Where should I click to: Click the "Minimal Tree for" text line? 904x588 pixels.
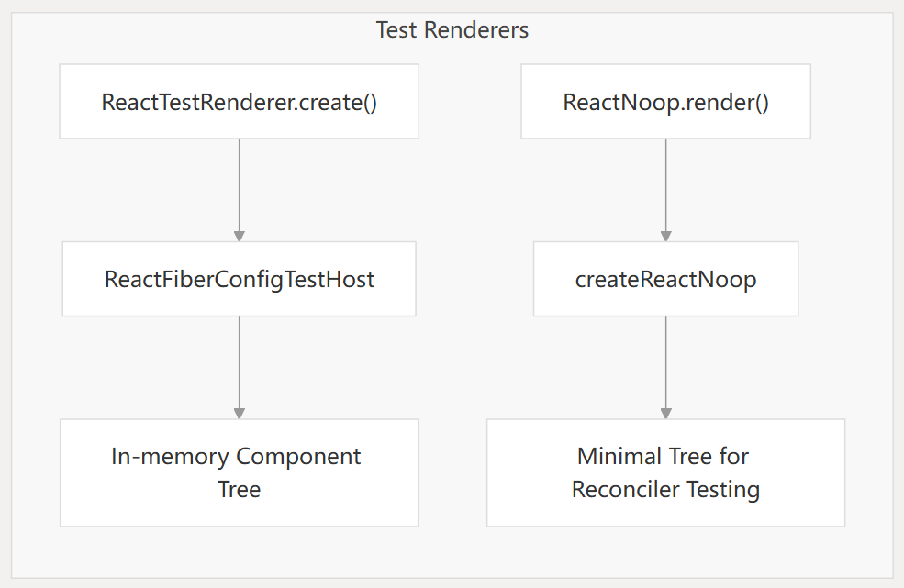[663, 456]
